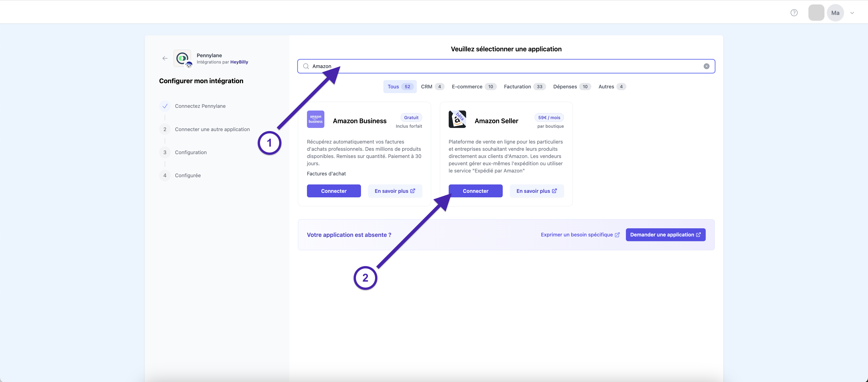Connect the Amazon Seller application

click(x=475, y=191)
